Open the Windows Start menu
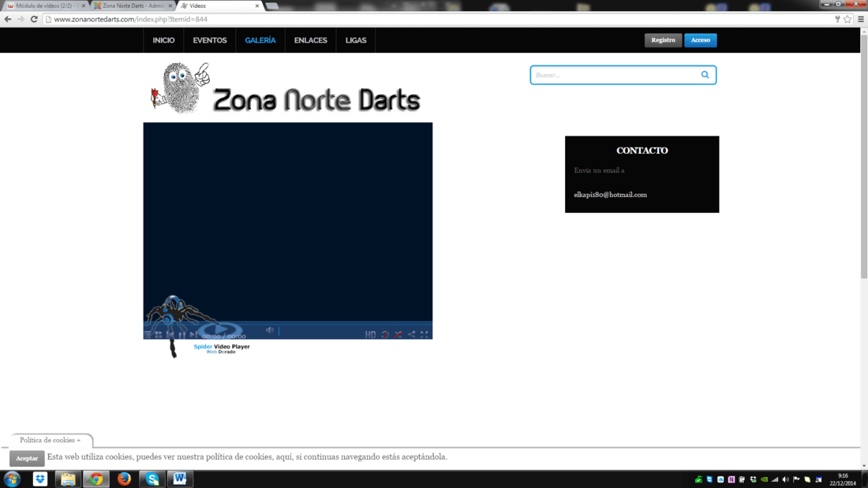The image size is (868, 488). pyautogui.click(x=12, y=479)
